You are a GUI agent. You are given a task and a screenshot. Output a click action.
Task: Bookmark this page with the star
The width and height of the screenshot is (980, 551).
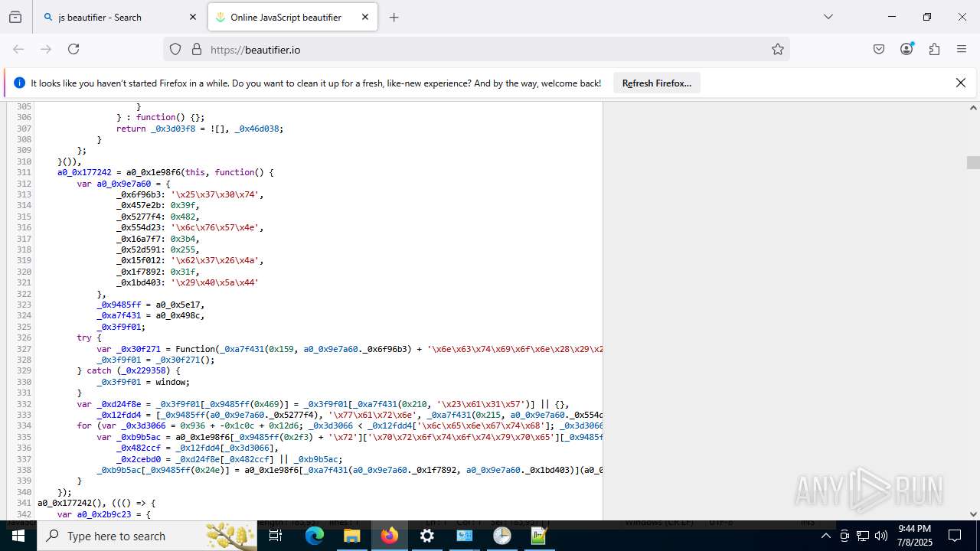click(778, 49)
